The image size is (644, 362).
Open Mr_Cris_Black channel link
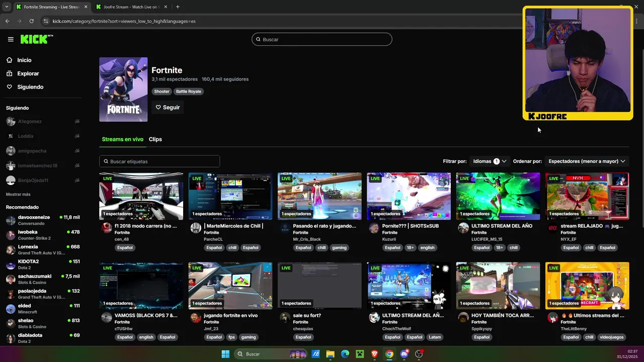click(x=306, y=239)
